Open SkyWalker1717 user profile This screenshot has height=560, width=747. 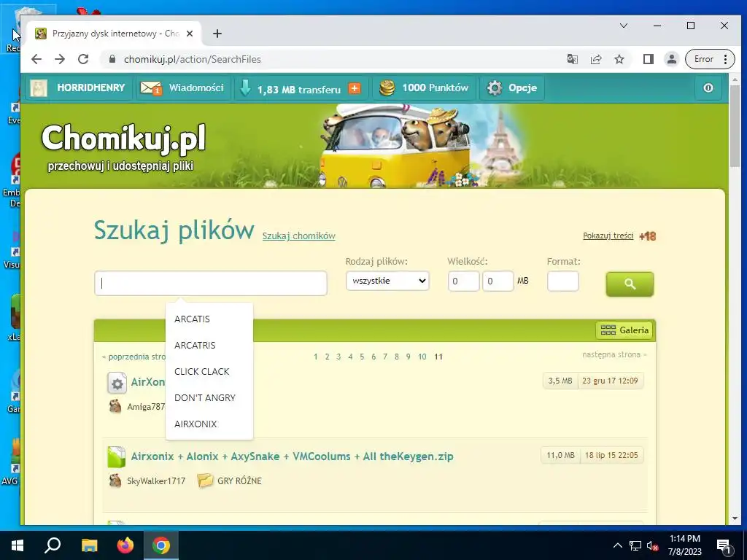[x=156, y=481]
